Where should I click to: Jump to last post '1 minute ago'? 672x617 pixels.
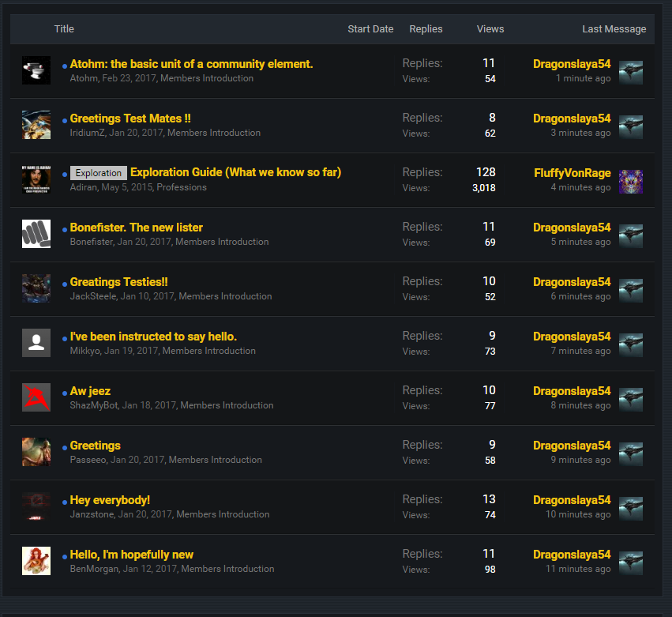(583, 78)
